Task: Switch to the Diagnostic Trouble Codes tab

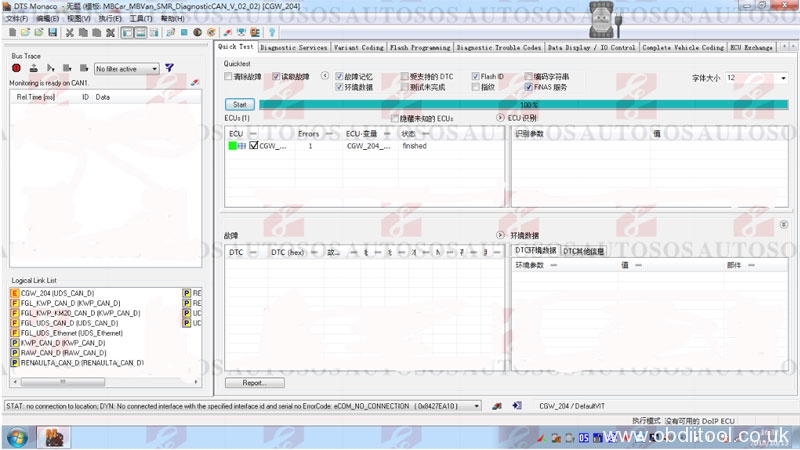Action: pyautogui.click(x=498, y=47)
